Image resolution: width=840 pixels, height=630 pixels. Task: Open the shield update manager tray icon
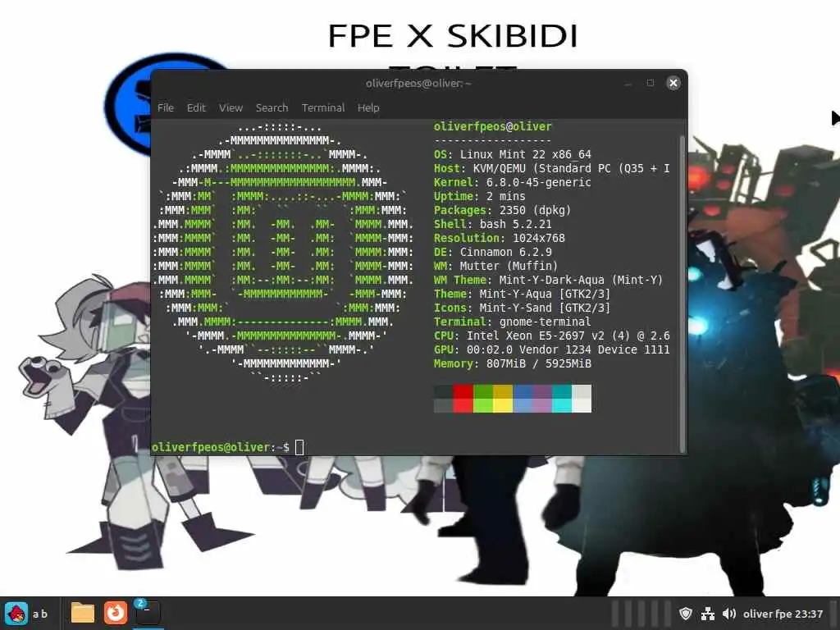click(x=686, y=614)
